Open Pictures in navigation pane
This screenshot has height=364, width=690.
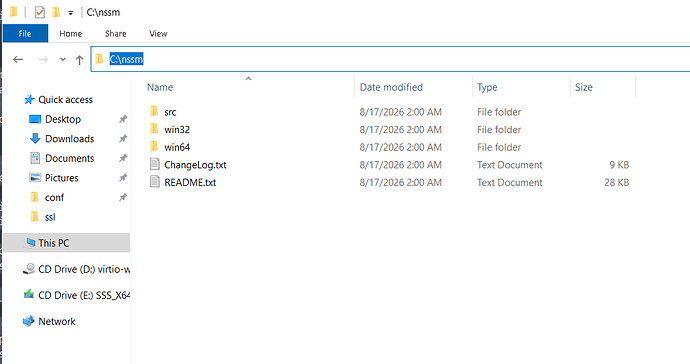62,178
